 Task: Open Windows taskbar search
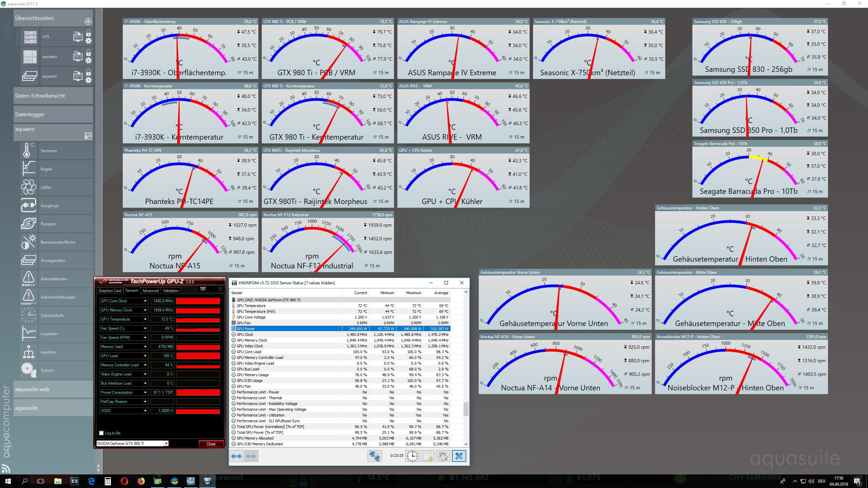24,481
